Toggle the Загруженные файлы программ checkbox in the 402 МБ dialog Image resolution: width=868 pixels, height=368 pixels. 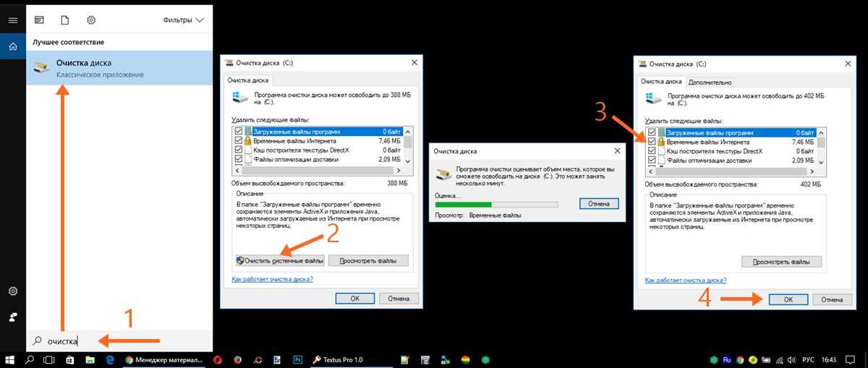click(652, 133)
